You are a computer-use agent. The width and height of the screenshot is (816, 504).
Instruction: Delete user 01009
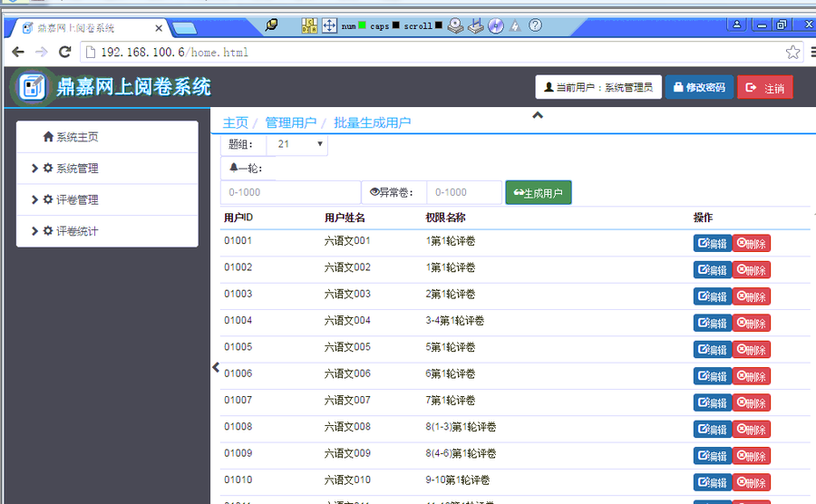(x=752, y=456)
